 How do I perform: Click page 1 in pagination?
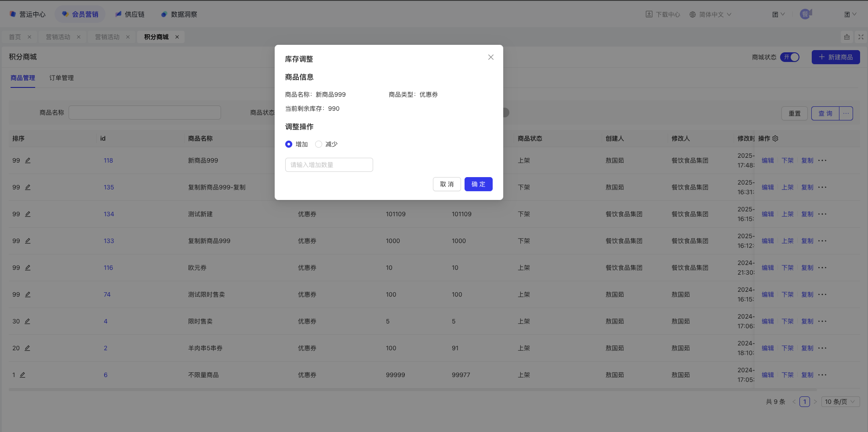[805, 402]
